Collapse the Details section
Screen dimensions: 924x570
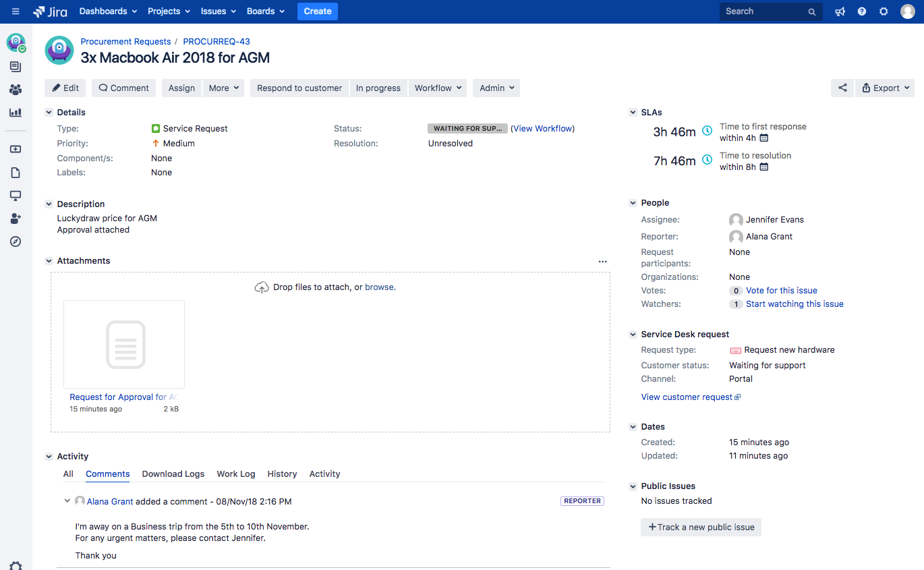(x=49, y=113)
